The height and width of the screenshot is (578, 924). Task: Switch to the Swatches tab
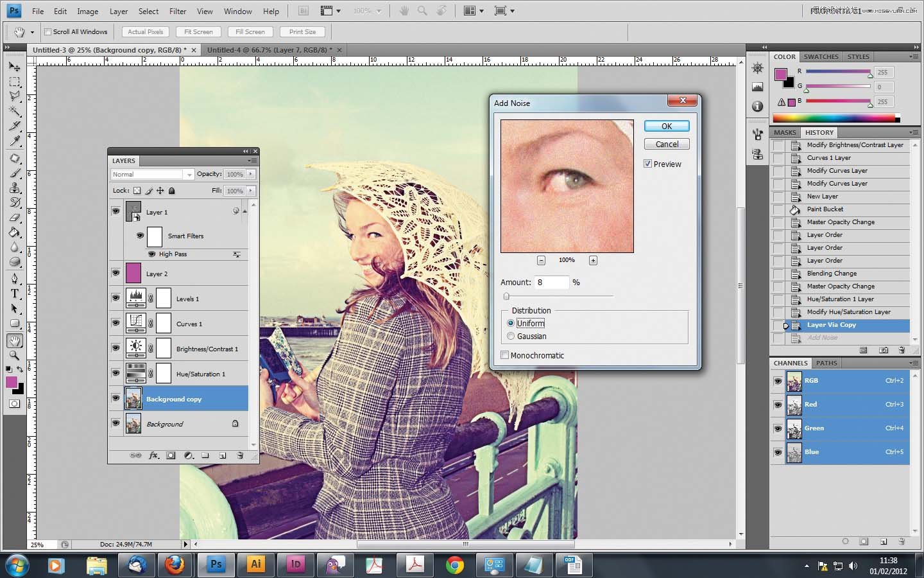[821, 57]
